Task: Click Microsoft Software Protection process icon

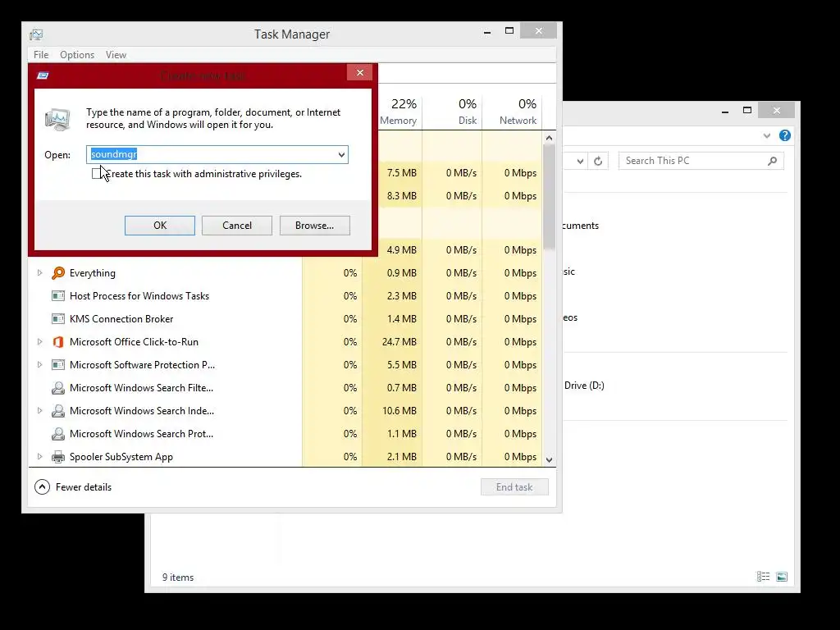Action: click(x=58, y=365)
